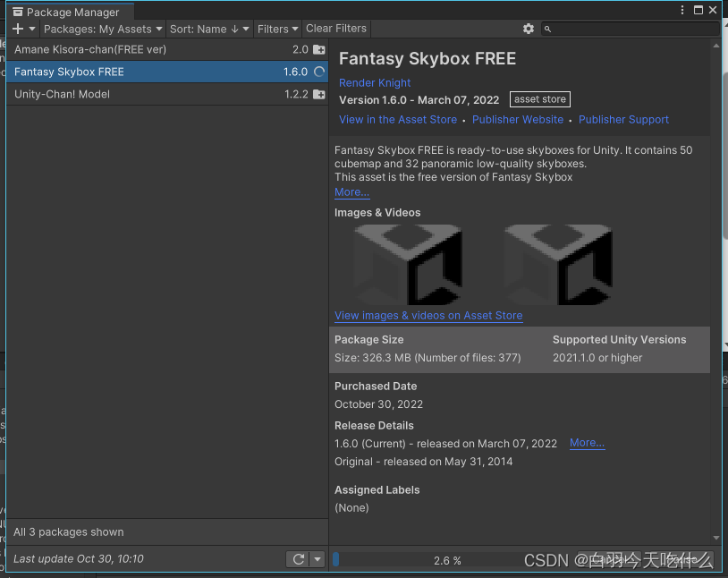Open View in the Asset Store link
Viewport: 728px width, 578px height.
[398, 119]
